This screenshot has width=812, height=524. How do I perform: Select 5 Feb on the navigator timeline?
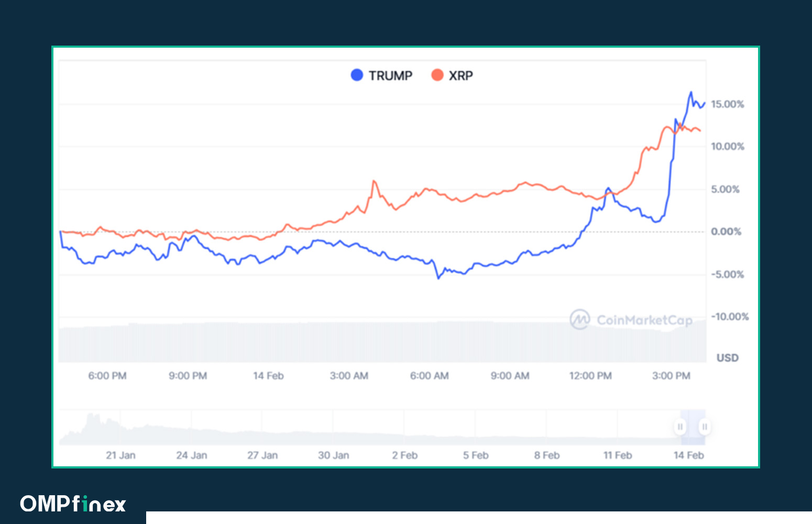point(476,455)
